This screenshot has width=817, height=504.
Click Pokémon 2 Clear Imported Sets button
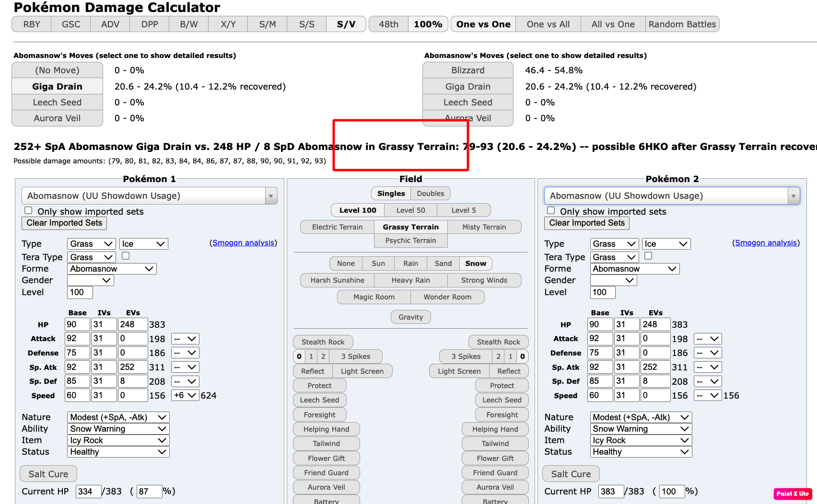pyautogui.click(x=587, y=223)
